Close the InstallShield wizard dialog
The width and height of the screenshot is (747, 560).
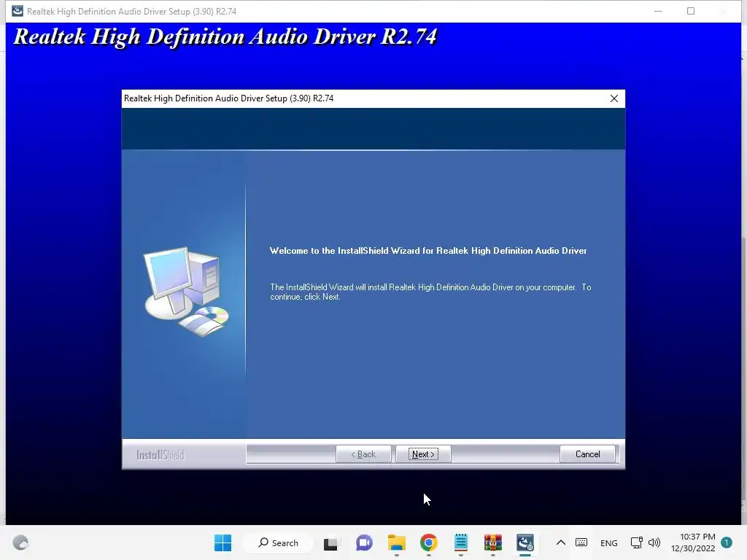pos(614,98)
